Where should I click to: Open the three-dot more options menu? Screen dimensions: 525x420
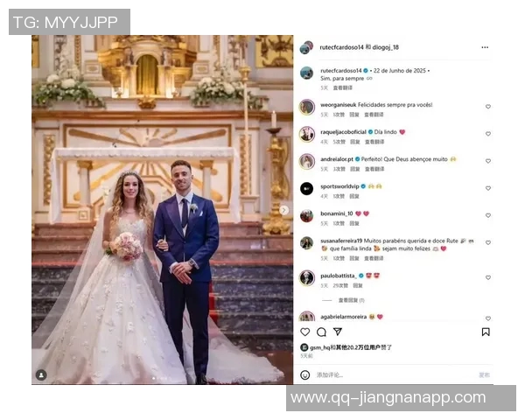[x=485, y=47]
